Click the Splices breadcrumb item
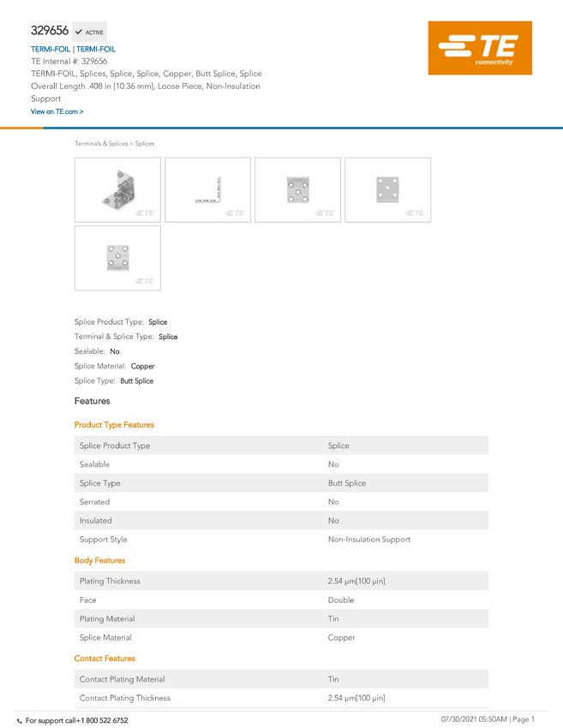563x728 pixels. [145, 144]
